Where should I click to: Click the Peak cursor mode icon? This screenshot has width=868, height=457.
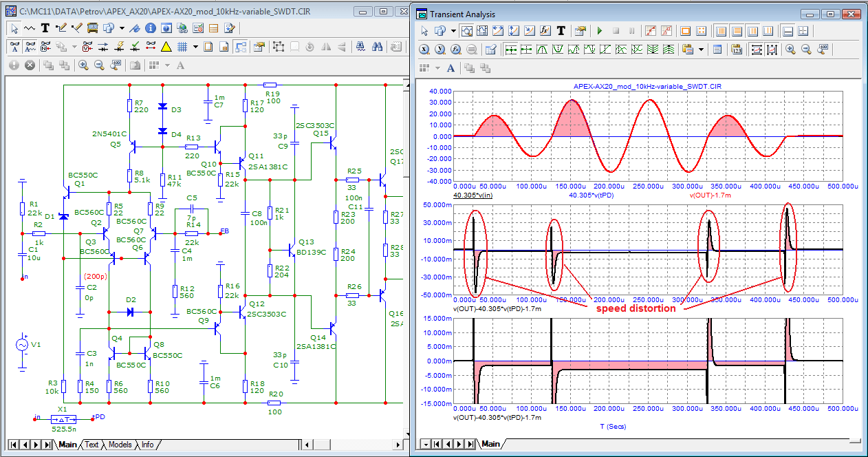542,50
